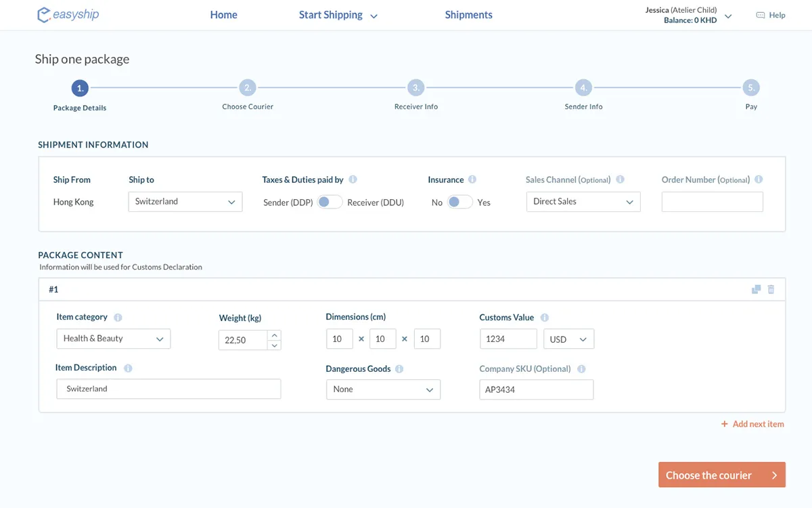Viewport: 812px width, 508px height.
Task: Toggle Taxes & Duties between DDP and DDU
Action: coord(330,202)
